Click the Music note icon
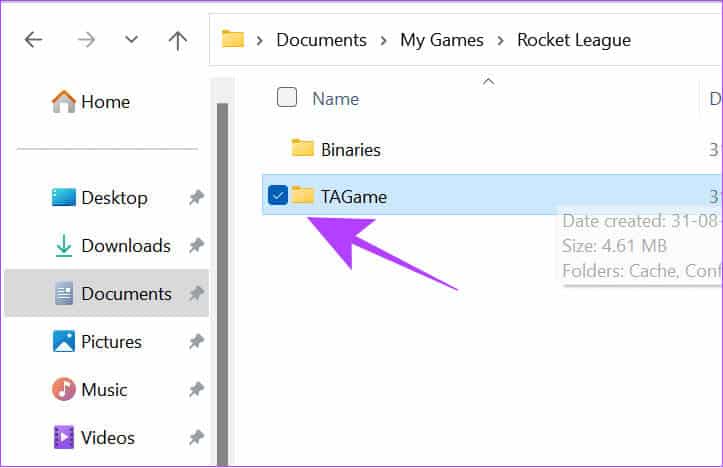This screenshot has height=468, width=723. (64, 389)
